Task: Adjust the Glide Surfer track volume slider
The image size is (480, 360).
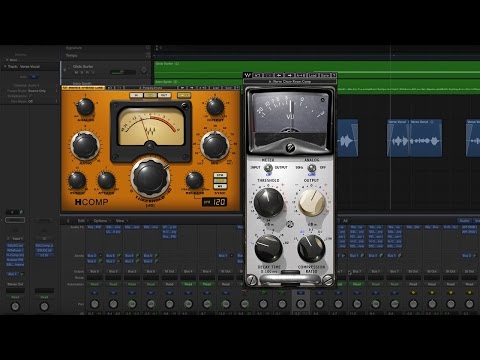Action: [x=123, y=72]
